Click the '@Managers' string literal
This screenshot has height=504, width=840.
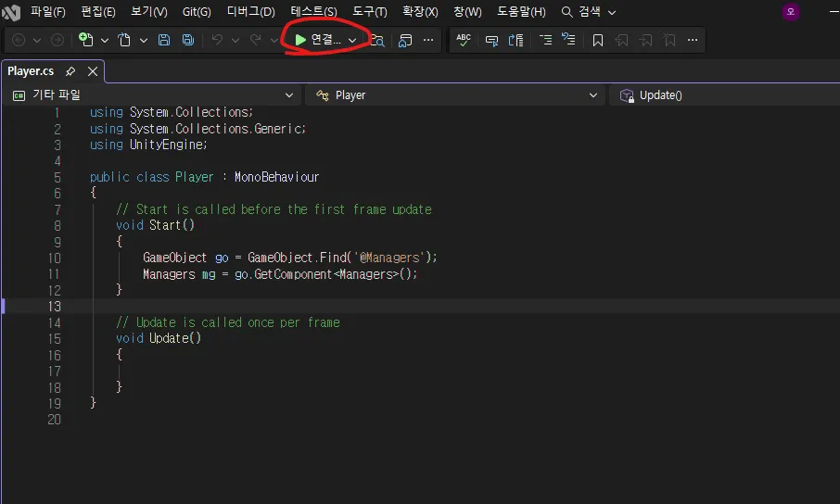(x=389, y=258)
